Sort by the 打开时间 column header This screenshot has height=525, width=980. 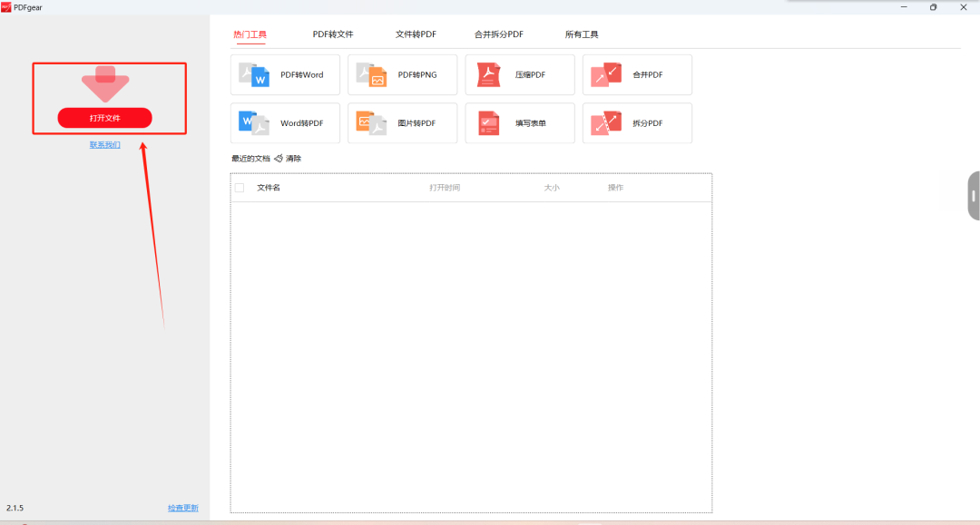(x=445, y=188)
